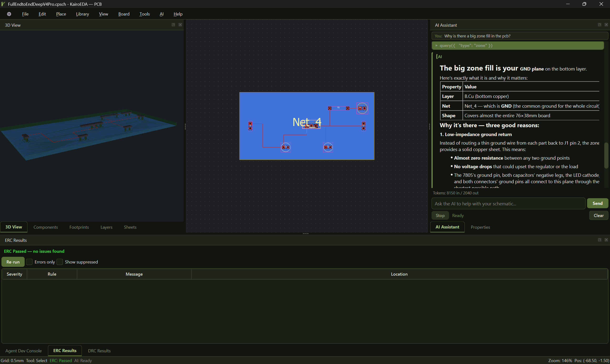
Task: Switch to the Sheets tab
Action: point(130,227)
